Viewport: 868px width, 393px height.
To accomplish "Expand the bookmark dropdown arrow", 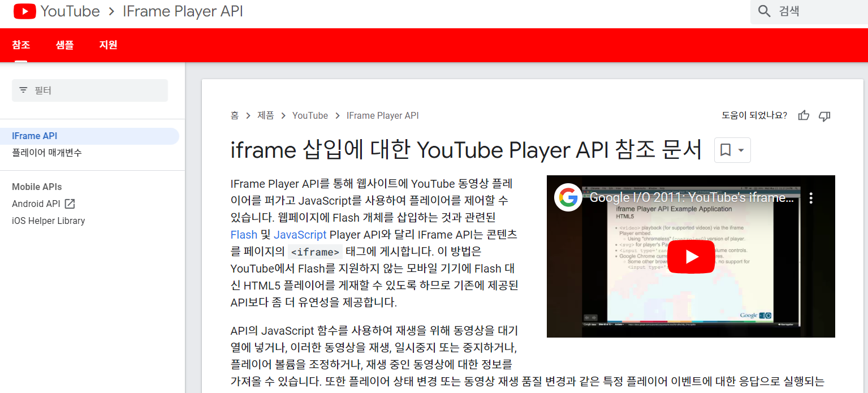I will click(x=741, y=150).
